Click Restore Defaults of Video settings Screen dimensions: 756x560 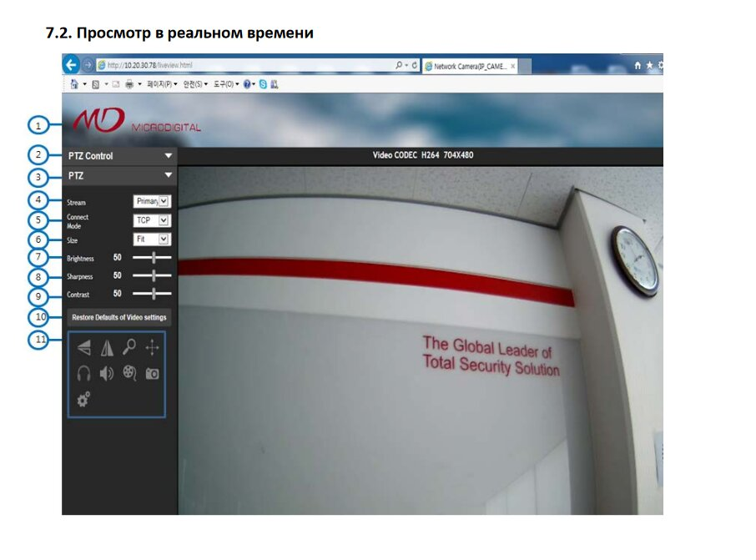[119, 317]
